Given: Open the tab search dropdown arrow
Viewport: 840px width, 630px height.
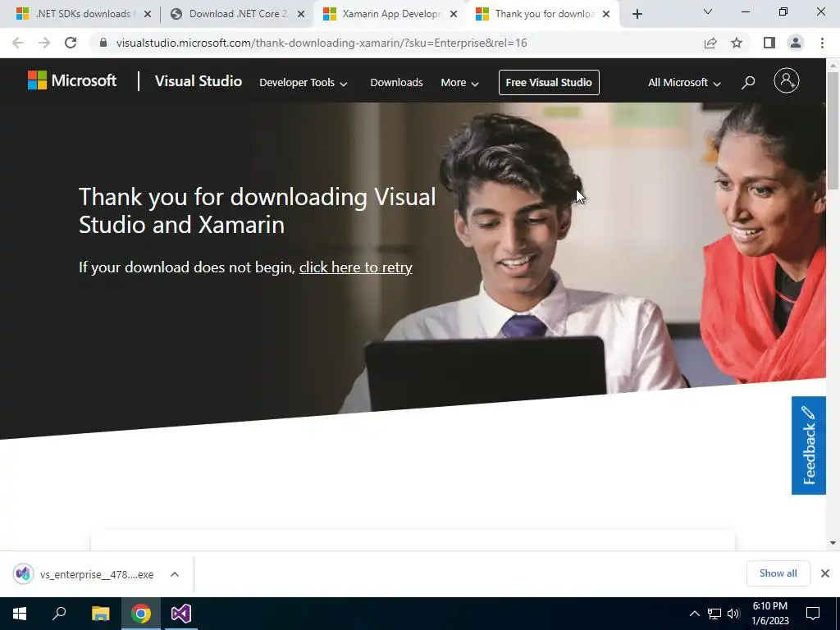Looking at the screenshot, I should pyautogui.click(x=708, y=11).
